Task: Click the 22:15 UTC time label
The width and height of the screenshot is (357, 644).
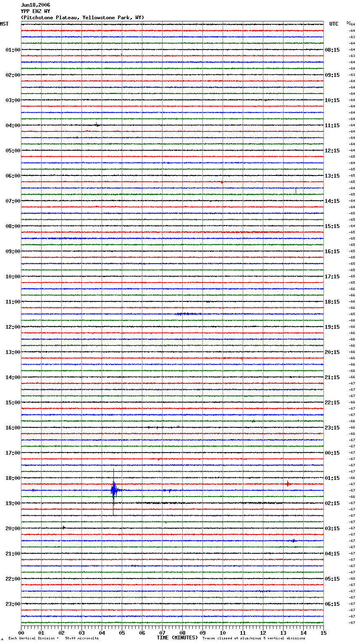Action: pyautogui.click(x=332, y=403)
